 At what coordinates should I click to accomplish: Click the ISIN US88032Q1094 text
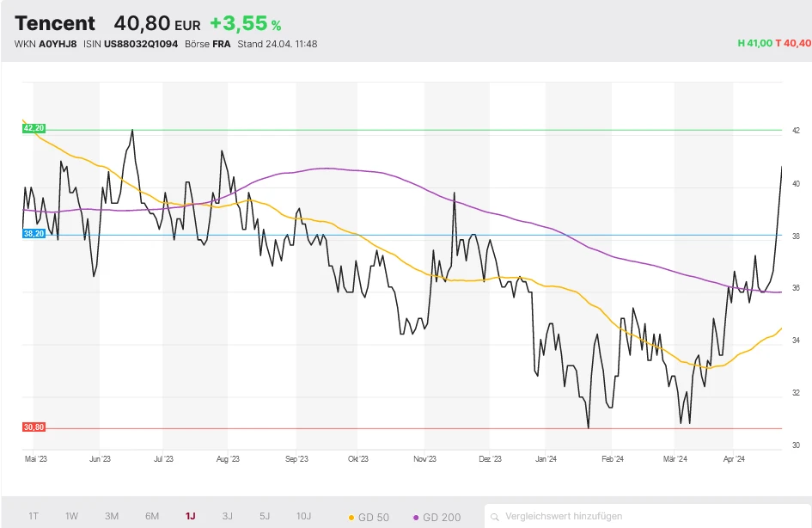(131, 44)
